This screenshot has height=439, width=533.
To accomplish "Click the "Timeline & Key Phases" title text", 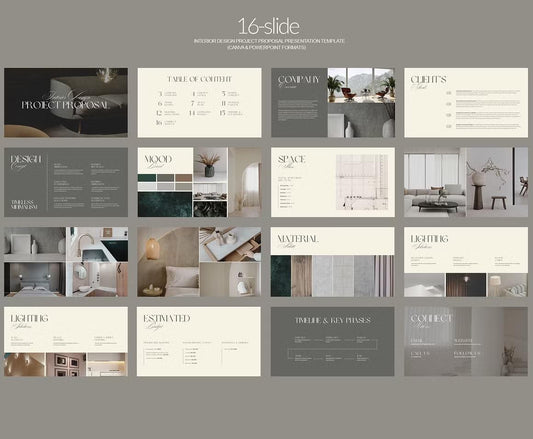I will point(332,320).
